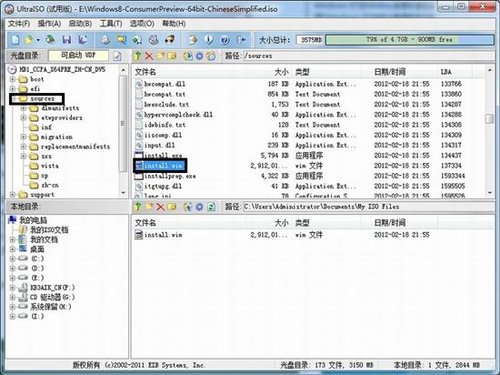Click the disc capacity usage bar
The width and height of the screenshot is (500, 375).
tap(410, 40)
